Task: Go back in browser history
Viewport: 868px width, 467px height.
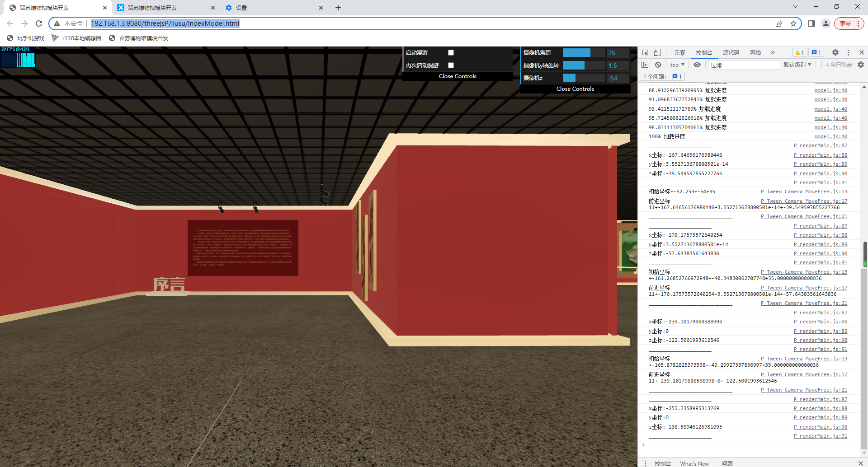Action: (10, 23)
